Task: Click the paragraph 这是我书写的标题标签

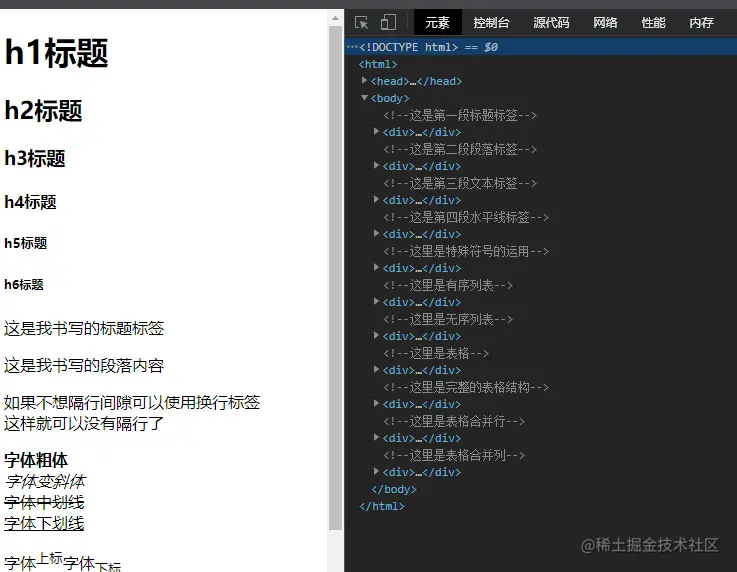Action: coord(84,328)
